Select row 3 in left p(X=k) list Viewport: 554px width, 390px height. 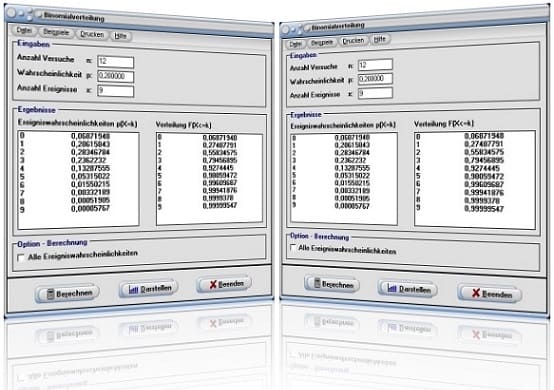[78, 160]
